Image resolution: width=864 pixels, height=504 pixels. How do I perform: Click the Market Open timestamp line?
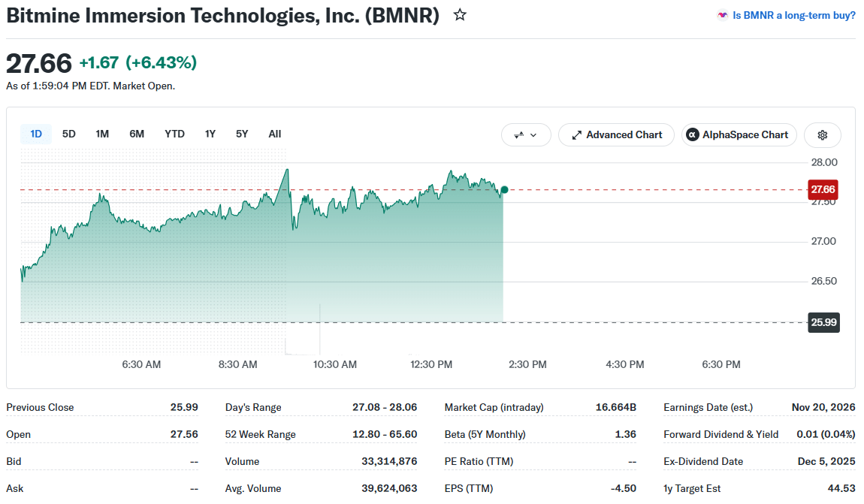click(x=90, y=86)
